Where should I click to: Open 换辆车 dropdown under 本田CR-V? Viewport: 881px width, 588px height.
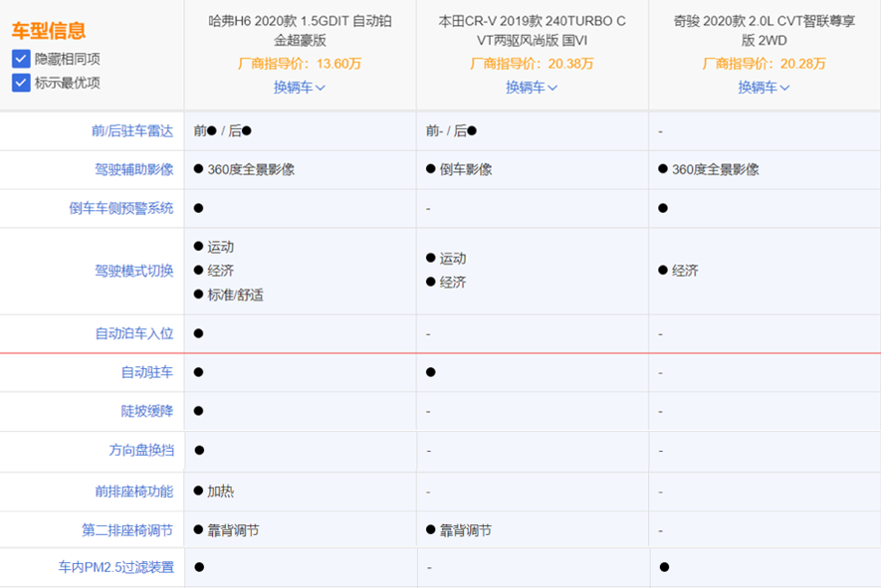click(532, 87)
